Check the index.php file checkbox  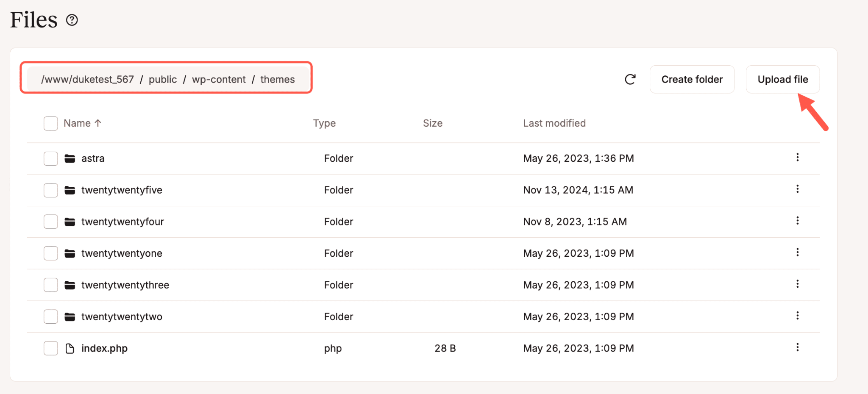coord(51,348)
